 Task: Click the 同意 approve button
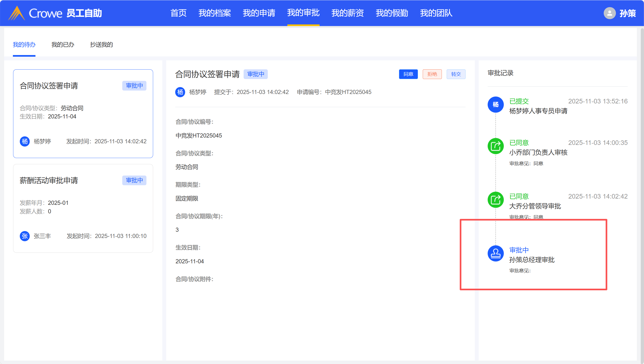click(408, 74)
